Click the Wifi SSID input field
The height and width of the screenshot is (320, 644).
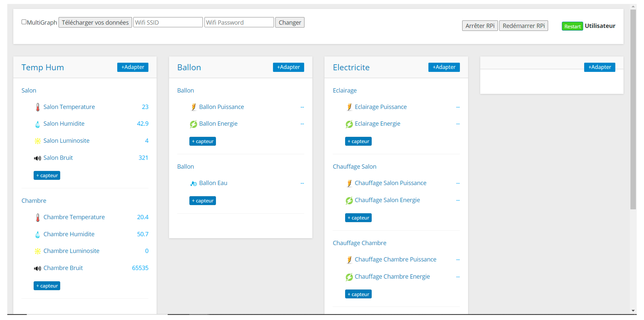(x=168, y=23)
